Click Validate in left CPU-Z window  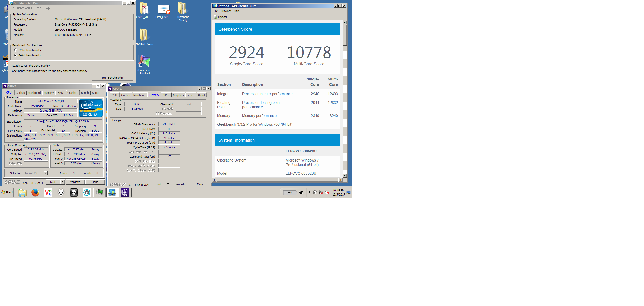pos(75,182)
